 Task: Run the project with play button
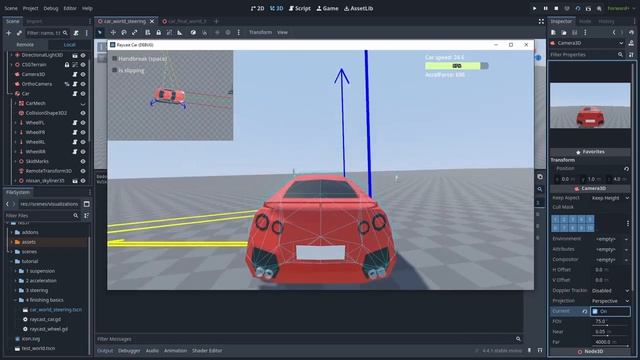pos(534,8)
